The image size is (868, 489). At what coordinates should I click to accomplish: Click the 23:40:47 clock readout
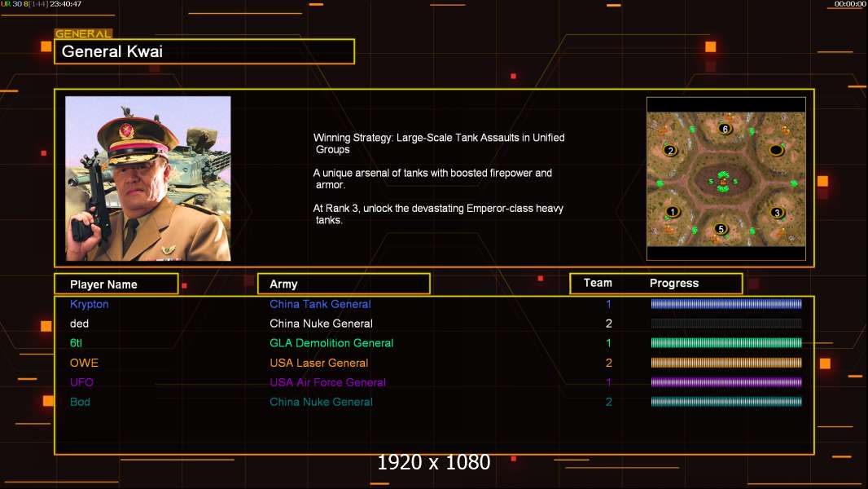pyautogui.click(x=65, y=4)
